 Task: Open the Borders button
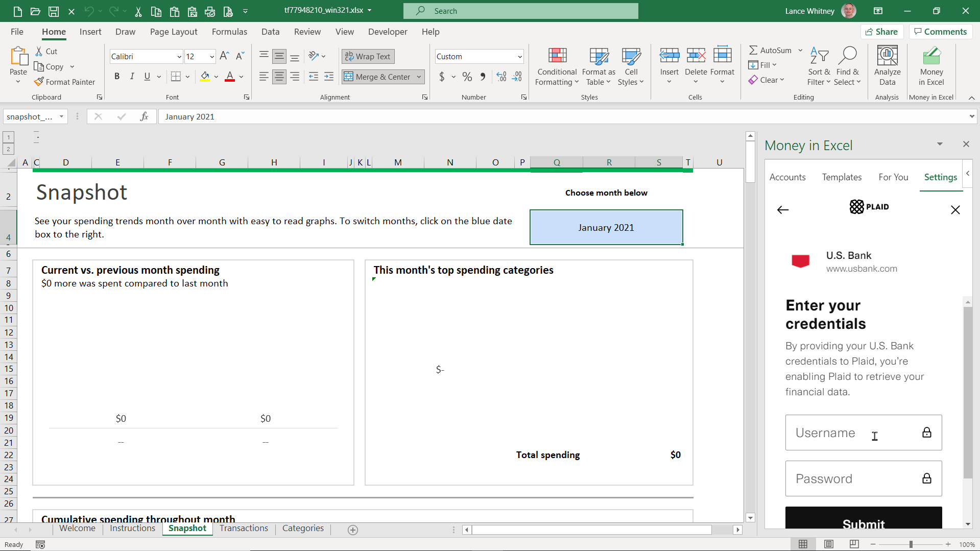[x=176, y=77]
